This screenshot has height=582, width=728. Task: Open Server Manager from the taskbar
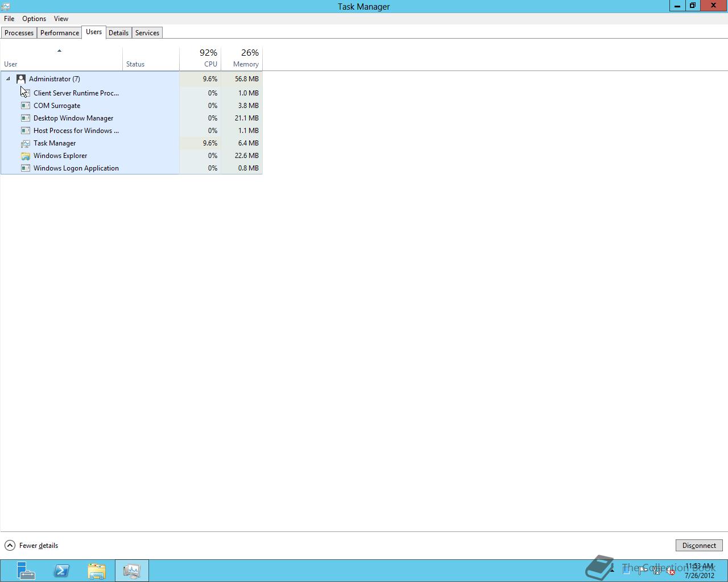26,571
